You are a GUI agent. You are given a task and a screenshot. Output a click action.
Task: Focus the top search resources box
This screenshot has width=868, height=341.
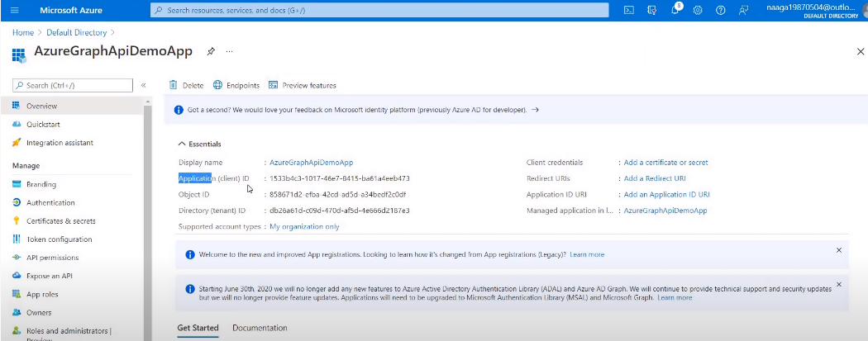click(379, 10)
